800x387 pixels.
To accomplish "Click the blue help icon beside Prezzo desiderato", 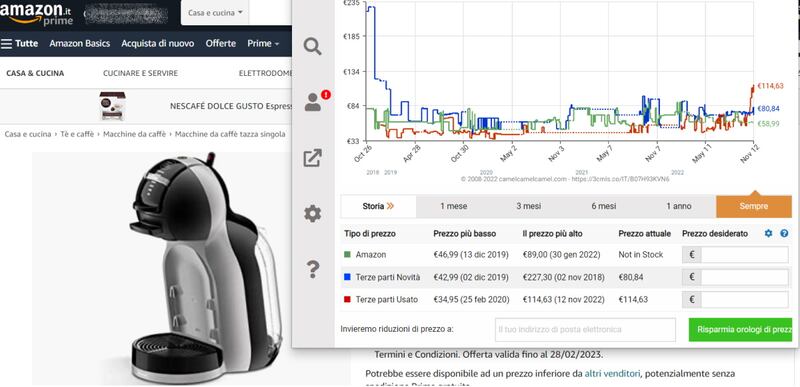I will [784, 234].
